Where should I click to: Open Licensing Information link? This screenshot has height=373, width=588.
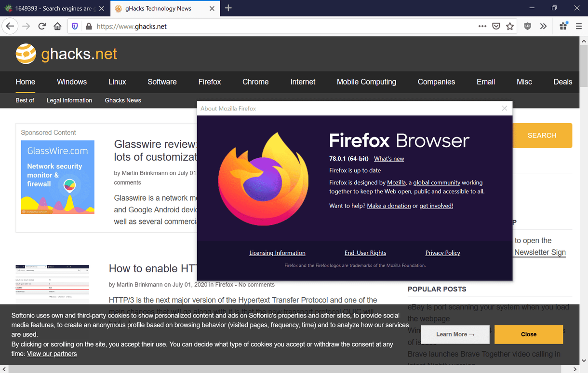(277, 253)
